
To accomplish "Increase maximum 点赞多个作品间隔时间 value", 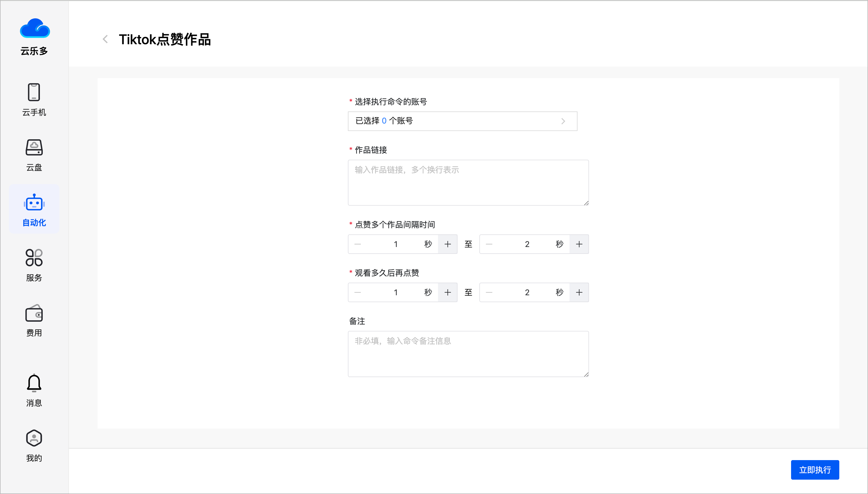I will [x=579, y=244].
